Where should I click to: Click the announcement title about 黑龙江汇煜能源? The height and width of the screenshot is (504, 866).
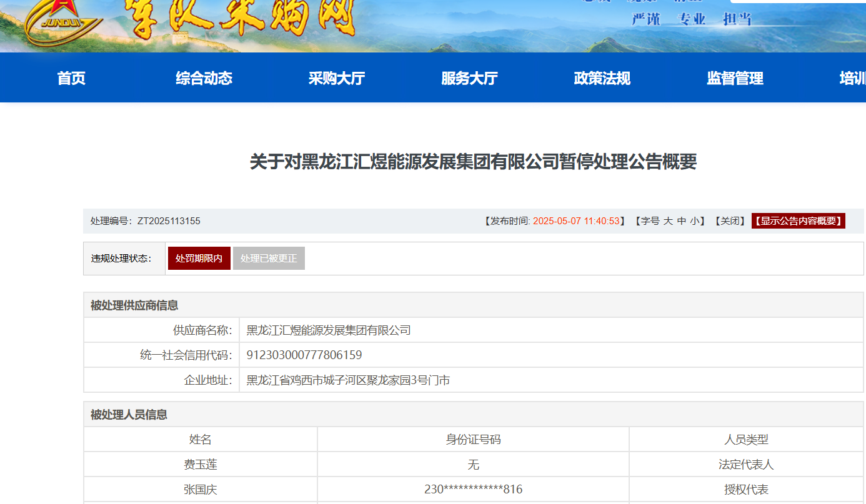click(x=473, y=162)
